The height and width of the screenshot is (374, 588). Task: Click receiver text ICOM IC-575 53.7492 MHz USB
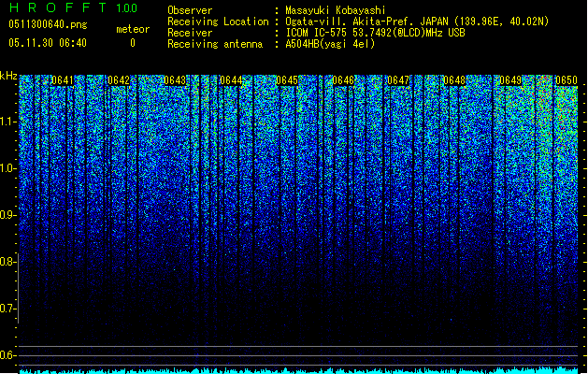point(376,33)
